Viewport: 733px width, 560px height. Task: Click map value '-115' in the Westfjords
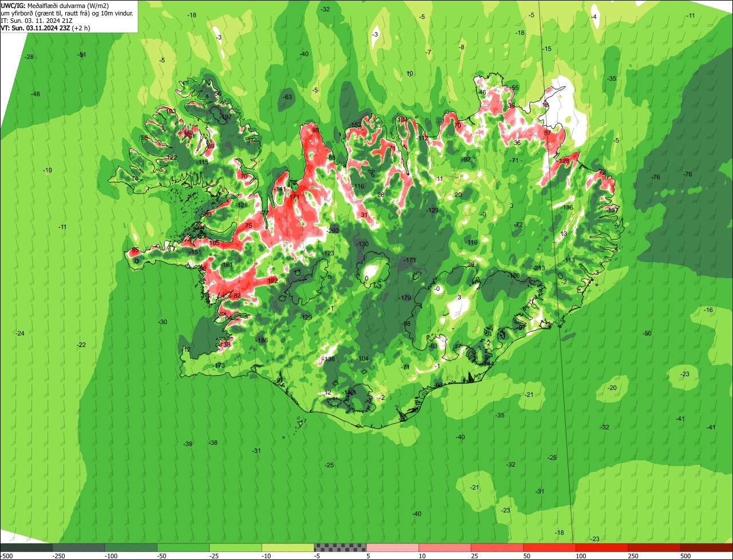(202, 163)
